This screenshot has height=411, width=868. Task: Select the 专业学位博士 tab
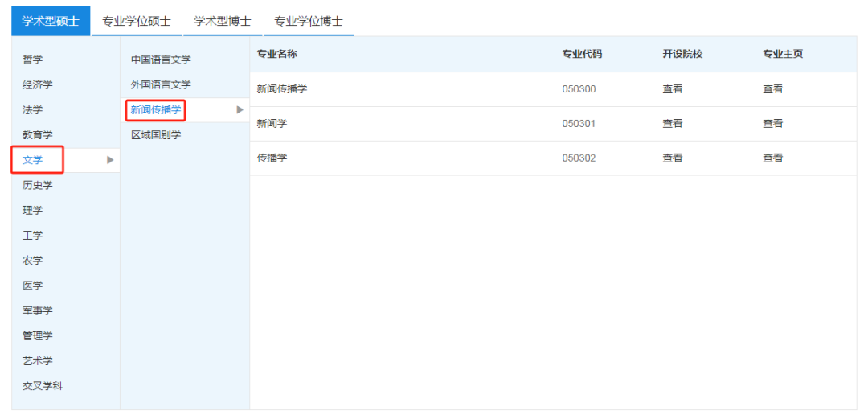point(309,22)
